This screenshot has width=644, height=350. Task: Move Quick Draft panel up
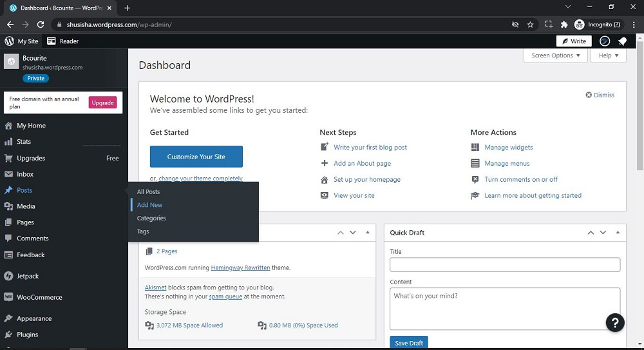point(591,233)
